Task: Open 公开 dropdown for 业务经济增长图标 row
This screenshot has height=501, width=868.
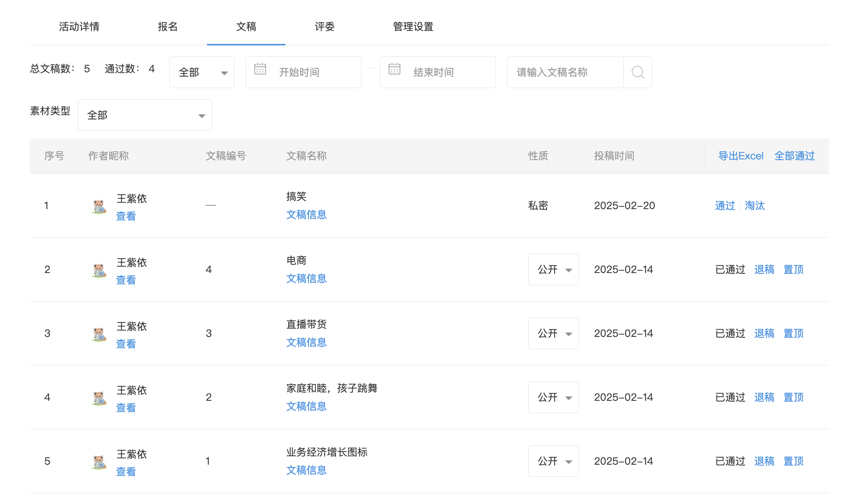Action: [x=553, y=461]
